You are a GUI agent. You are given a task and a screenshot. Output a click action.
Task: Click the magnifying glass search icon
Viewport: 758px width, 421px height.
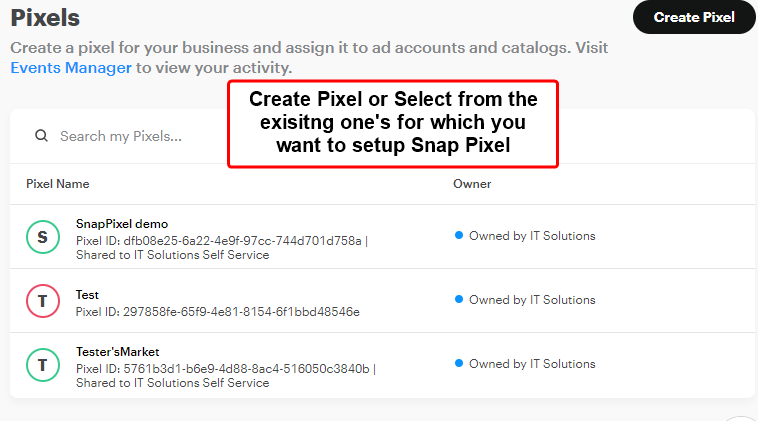(x=42, y=136)
